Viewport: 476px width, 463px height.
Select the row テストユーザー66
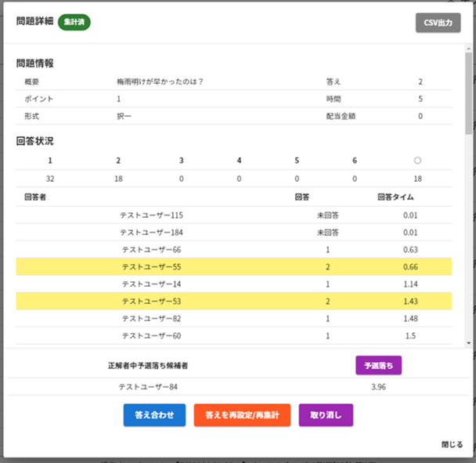point(234,250)
